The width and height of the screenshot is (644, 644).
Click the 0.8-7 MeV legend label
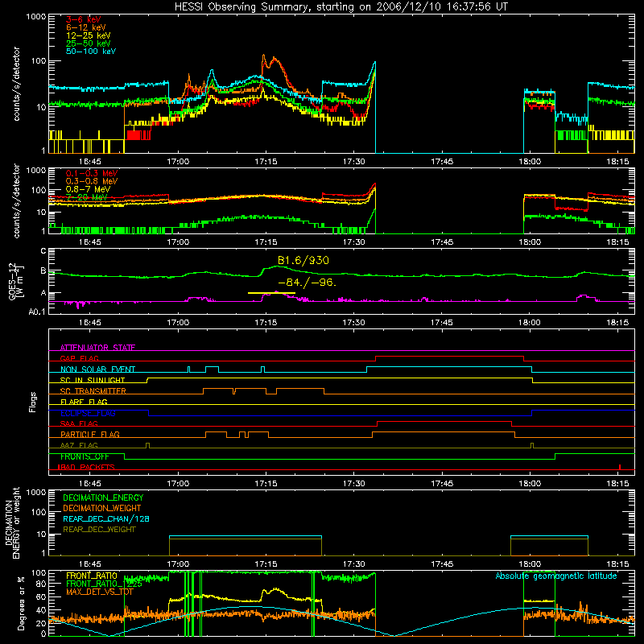(89, 189)
